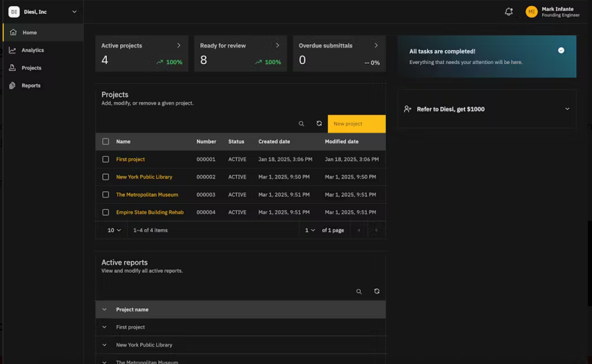
Task: Click the completed tasks checkmark icon
Action: pos(561,50)
